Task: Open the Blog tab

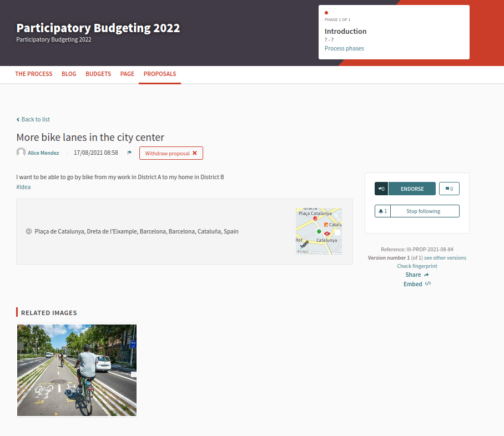Action: (69, 74)
